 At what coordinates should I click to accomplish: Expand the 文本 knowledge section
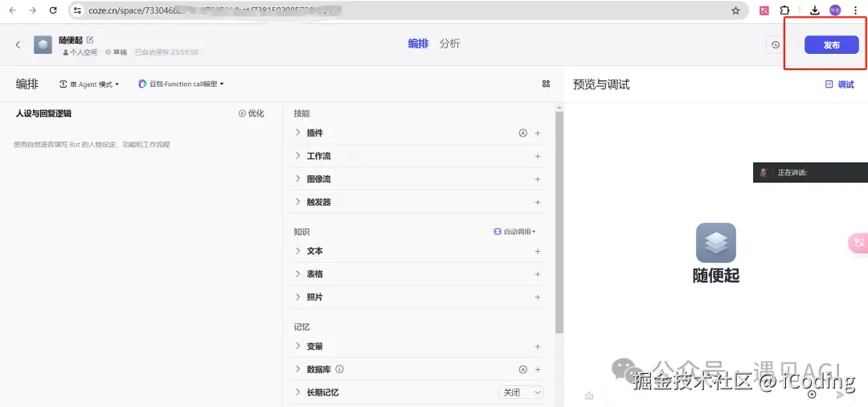coord(298,251)
